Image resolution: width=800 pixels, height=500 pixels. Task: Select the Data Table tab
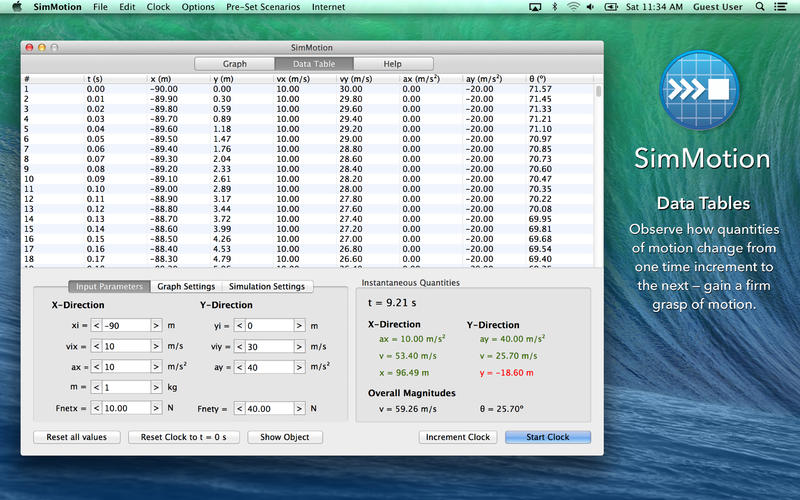[314, 64]
